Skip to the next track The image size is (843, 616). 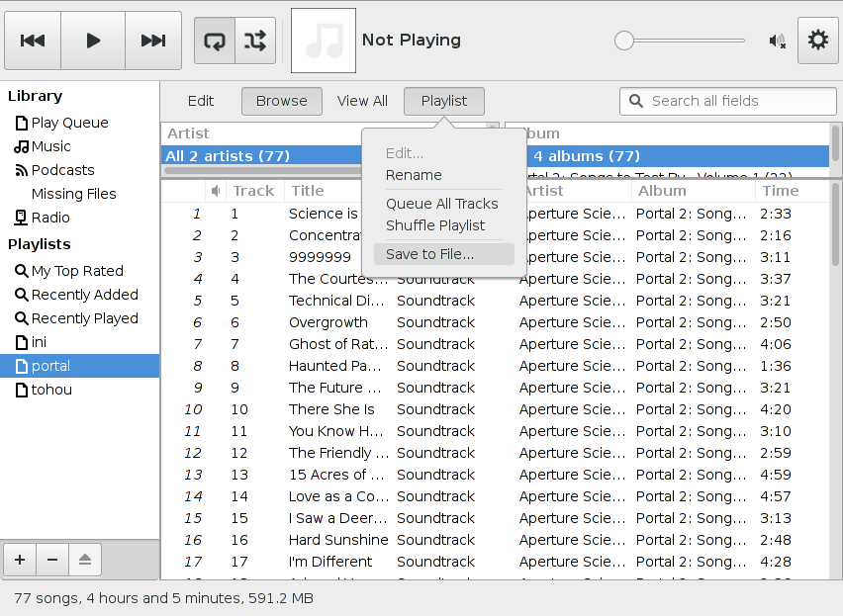[x=153, y=41]
